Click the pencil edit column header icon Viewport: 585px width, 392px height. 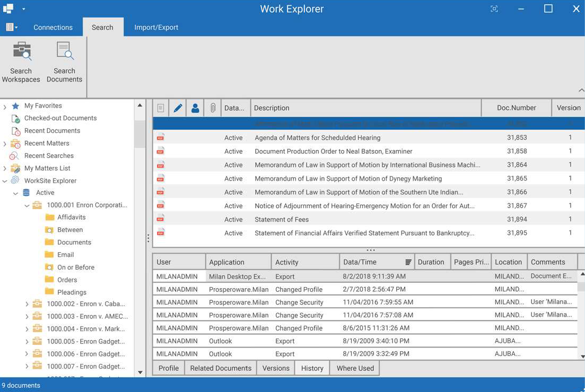point(178,108)
